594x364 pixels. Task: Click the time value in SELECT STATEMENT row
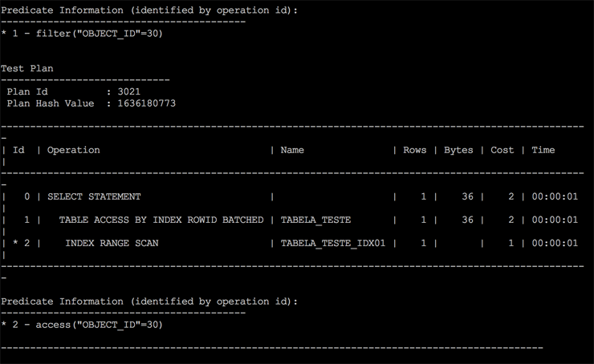[554, 196]
